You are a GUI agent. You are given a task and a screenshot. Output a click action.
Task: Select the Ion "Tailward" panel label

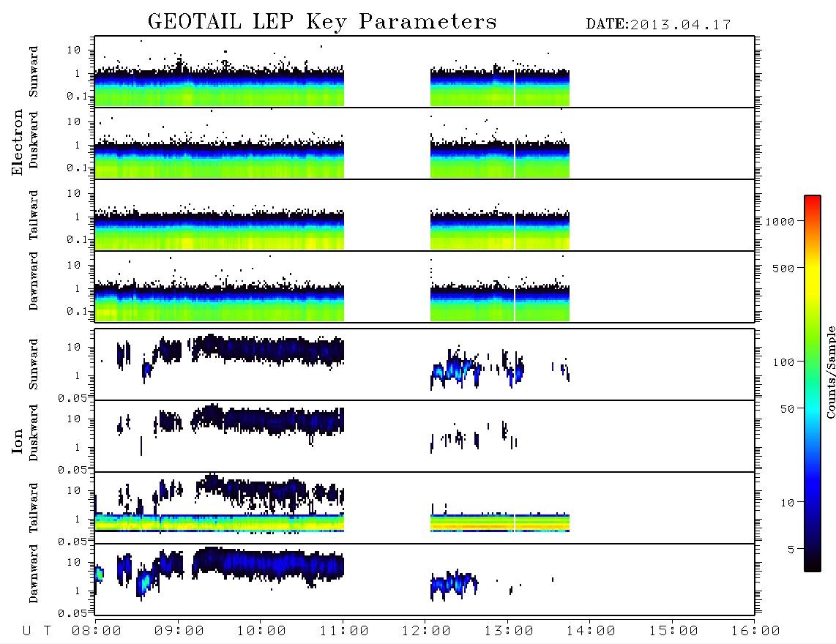[33, 508]
